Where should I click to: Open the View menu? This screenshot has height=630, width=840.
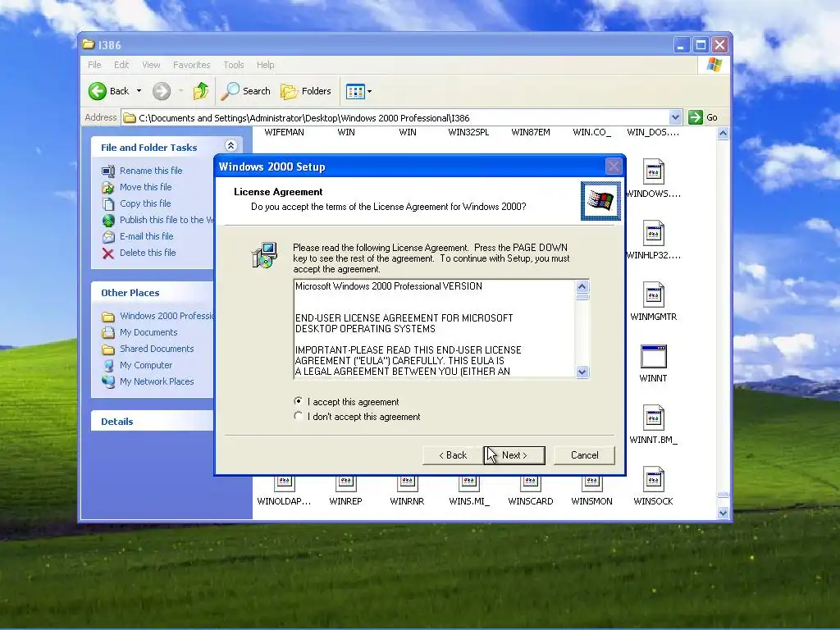point(151,65)
